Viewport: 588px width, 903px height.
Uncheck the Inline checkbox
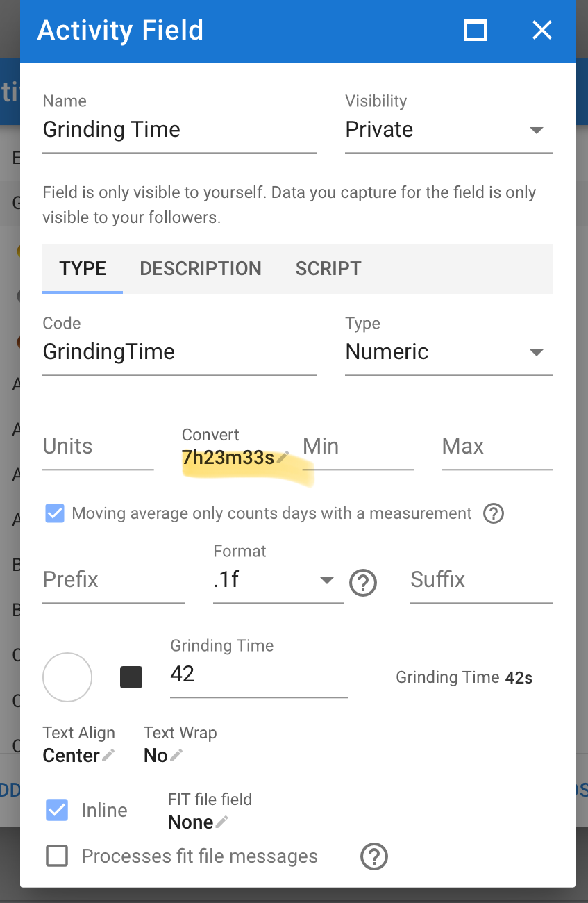coord(57,810)
